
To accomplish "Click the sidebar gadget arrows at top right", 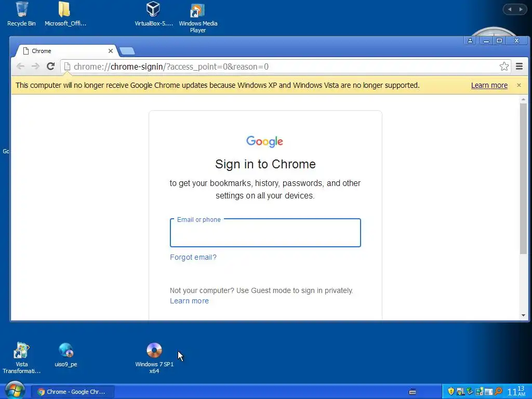I will [515, 9].
